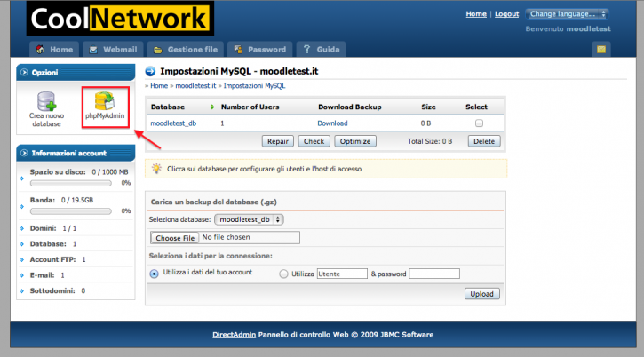Click the password input field
644x357 pixels.
[434, 274]
